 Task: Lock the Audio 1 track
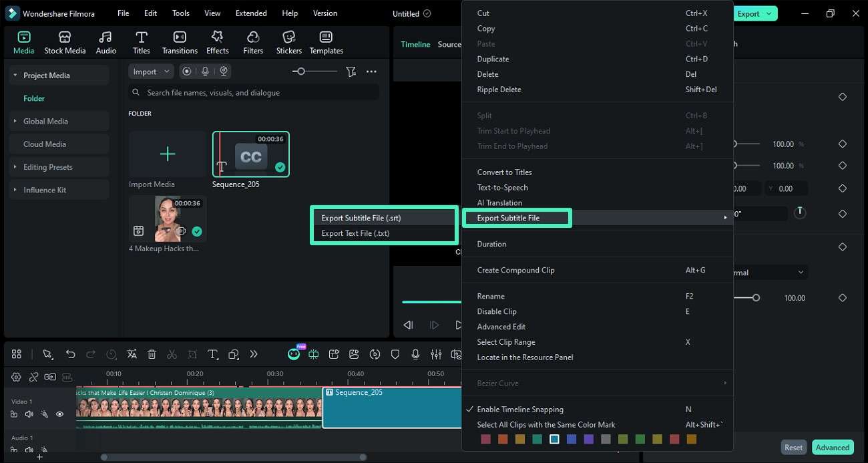14,450
